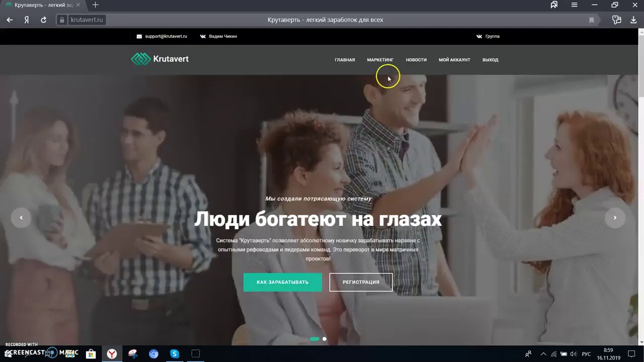Open the dashed-rectangle recorder taskbar icon
This screenshot has height=362, width=644.
[196, 354]
